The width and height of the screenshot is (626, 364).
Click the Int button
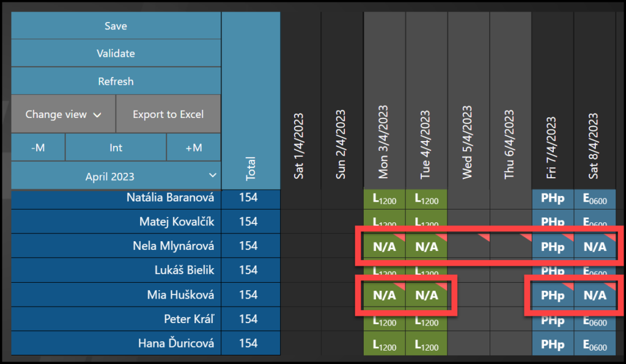pyautogui.click(x=116, y=147)
